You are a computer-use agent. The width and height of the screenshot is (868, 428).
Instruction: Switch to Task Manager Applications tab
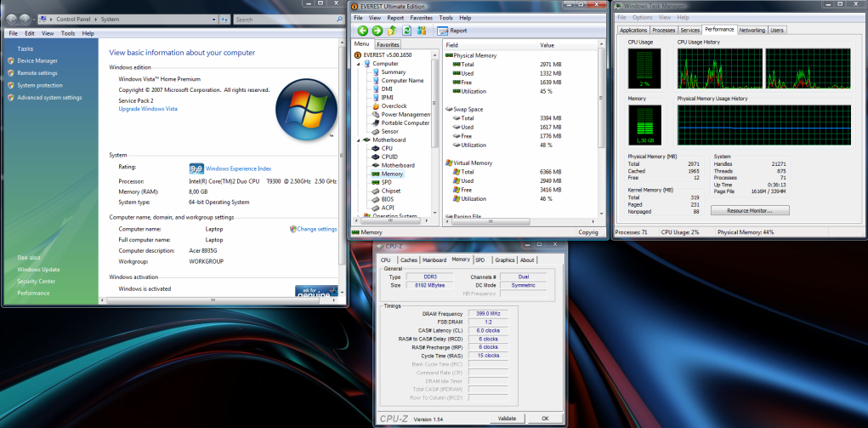633,30
